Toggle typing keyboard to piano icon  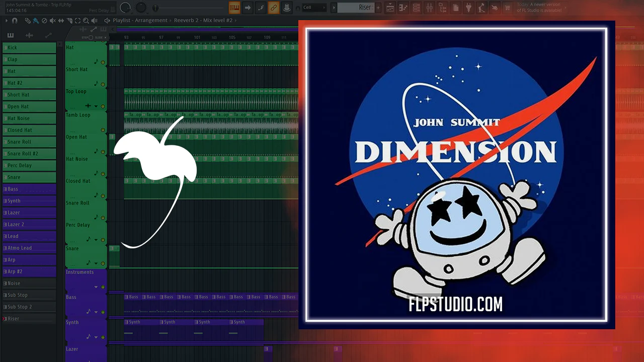[234, 8]
